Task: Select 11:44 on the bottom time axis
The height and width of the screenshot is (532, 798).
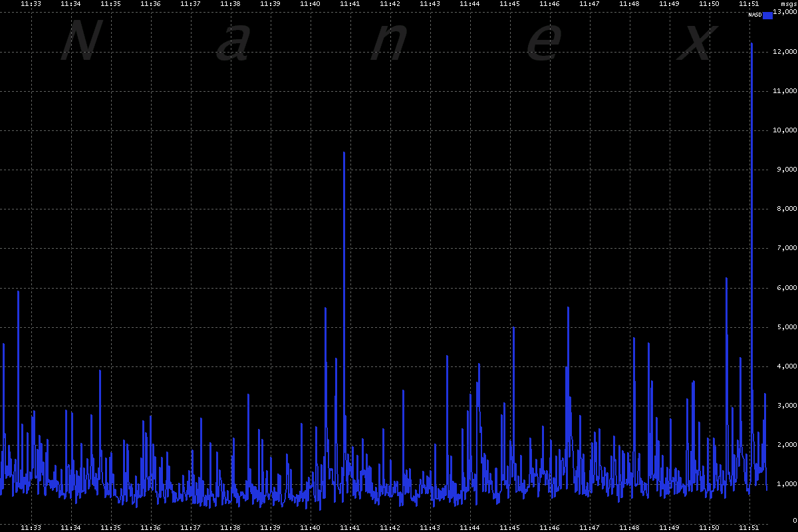Action: click(469, 527)
